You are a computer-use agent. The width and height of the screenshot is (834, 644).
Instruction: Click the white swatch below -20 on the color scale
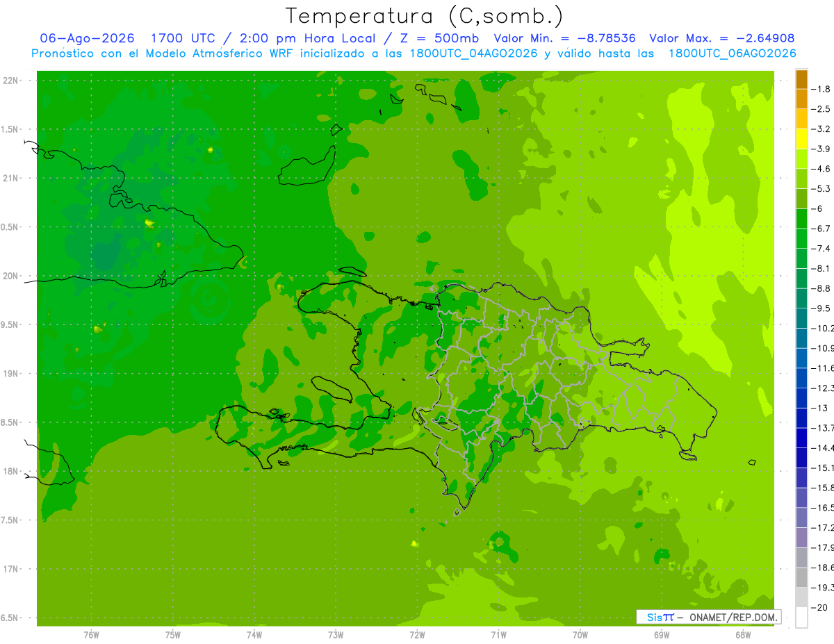(x=801, y=618)
